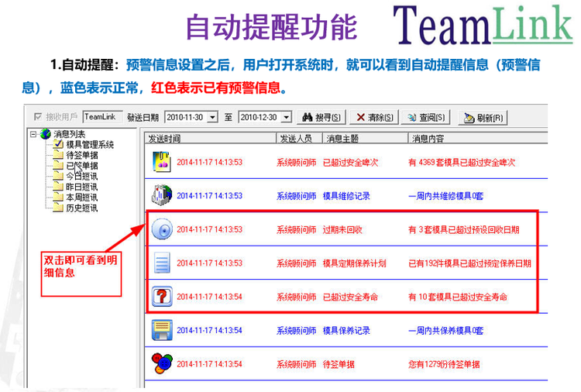Click message text 有 4369 套模具已超过安全啤次
This screenshot has width=581, height=392.
[462, 162]
